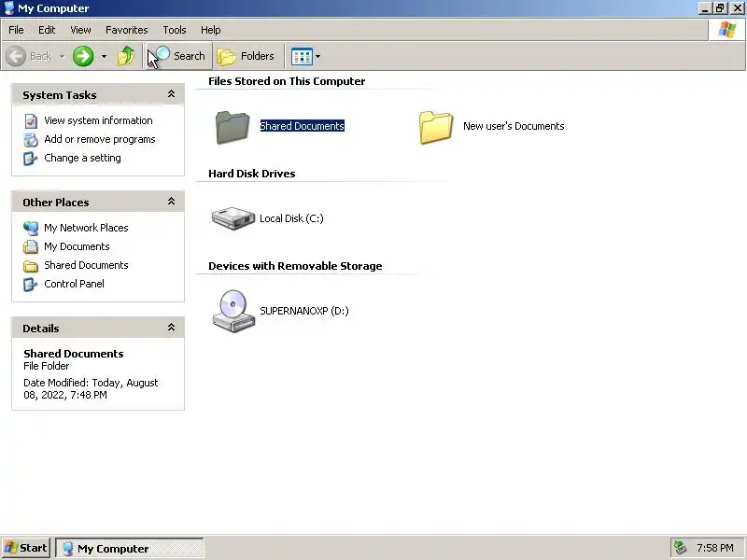This screenshot has height=560, width=747.
Task: Click the Windows flag logo in toolbar corner
Action: point(727,30)
